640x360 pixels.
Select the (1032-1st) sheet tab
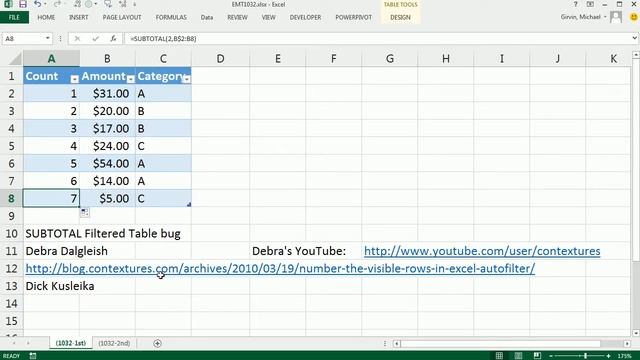coord(71,343)
